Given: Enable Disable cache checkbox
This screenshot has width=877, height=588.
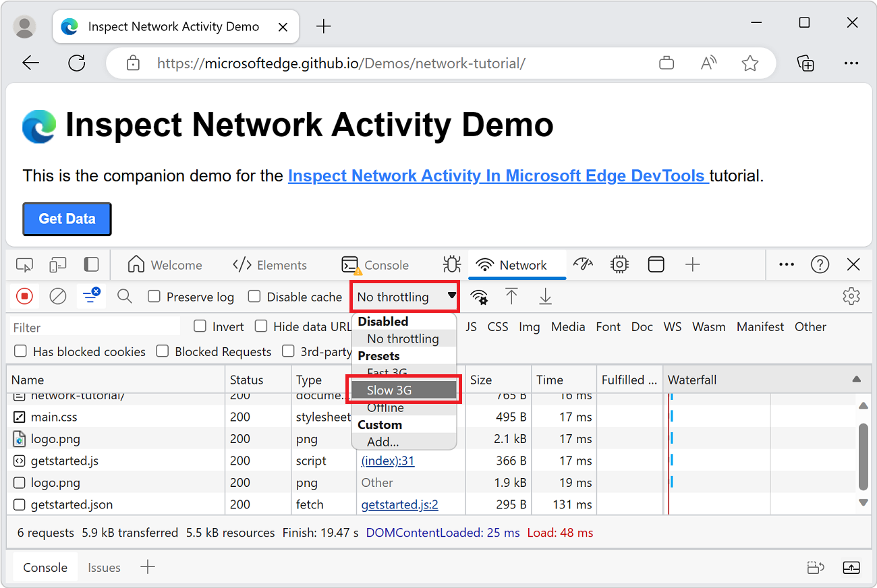Looking at the screenshot, I should [x=254, y=297].
